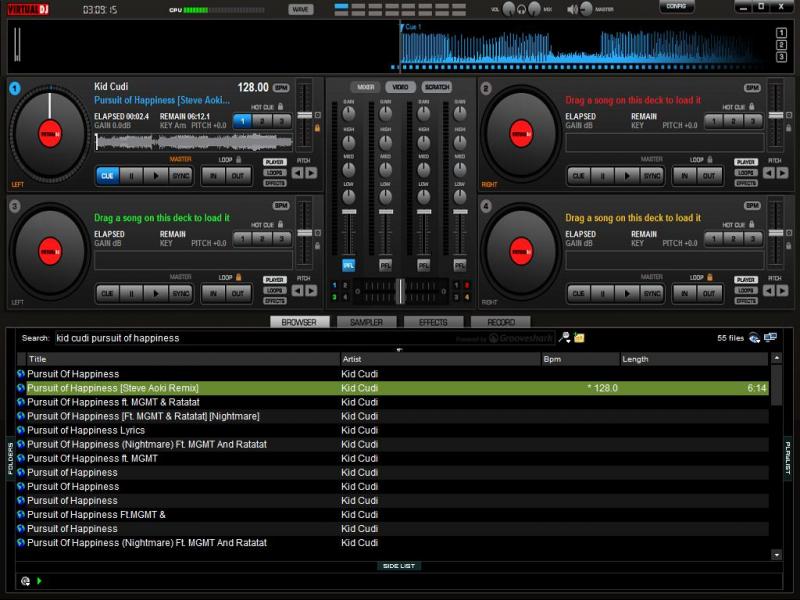The height and width of the screenshot is (600, 800).
Task: Click the song list scroll-up arrow
Action: tap(776, 358)
